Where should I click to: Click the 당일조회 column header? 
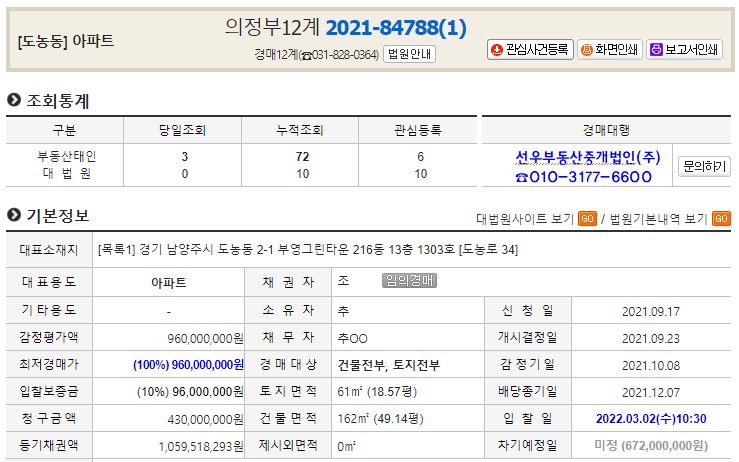182,130
